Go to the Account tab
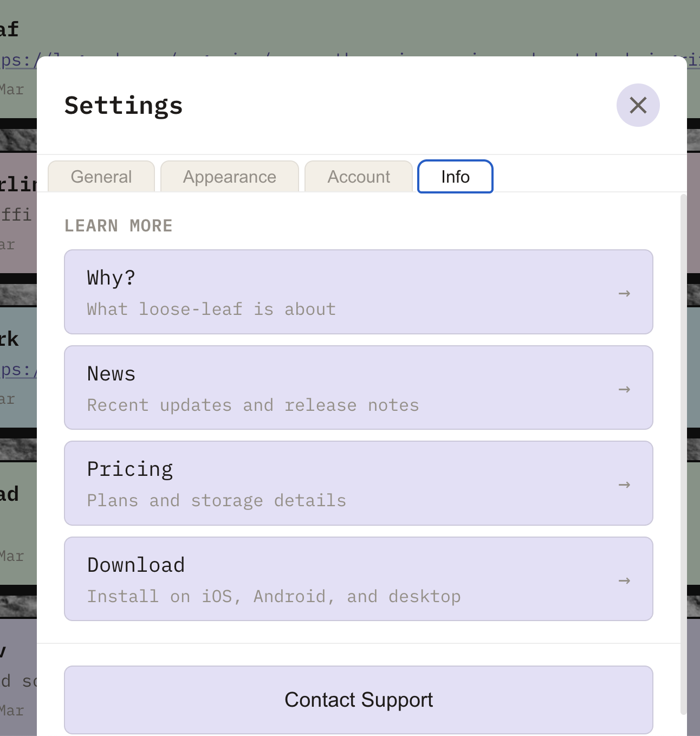 click(x=359, y=177)
